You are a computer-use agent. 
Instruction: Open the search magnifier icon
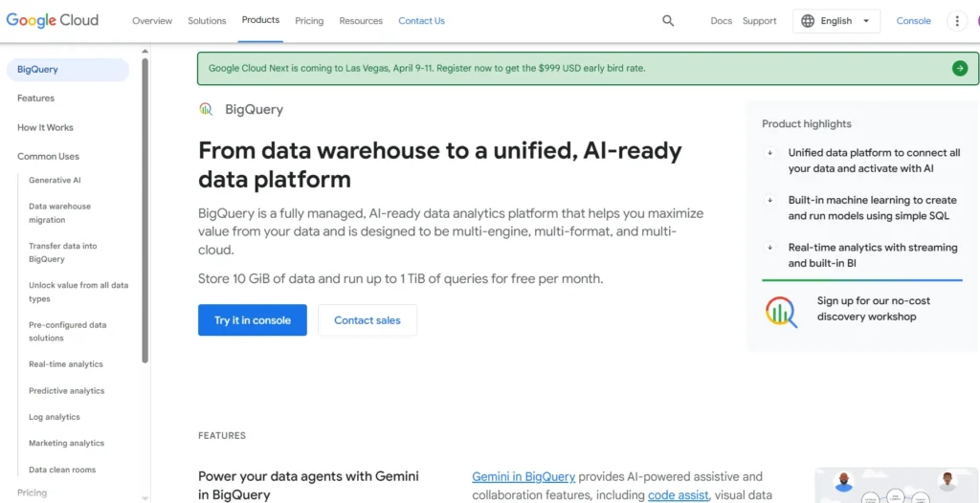coord(668,21)
